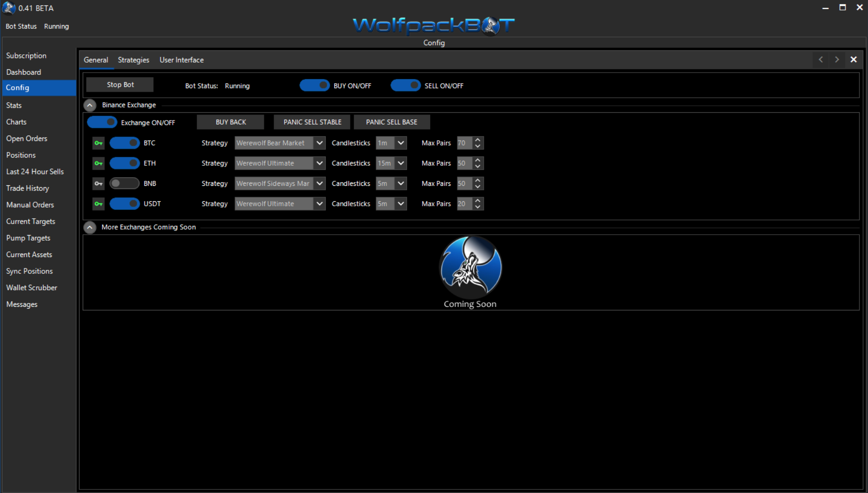Click the USDT API key icon

pos(98,204)
